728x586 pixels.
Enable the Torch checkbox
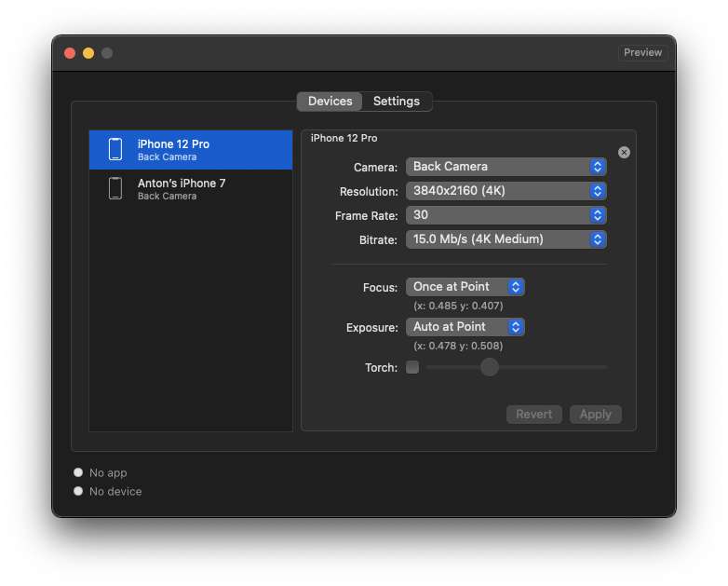click(x=412, y=367)
